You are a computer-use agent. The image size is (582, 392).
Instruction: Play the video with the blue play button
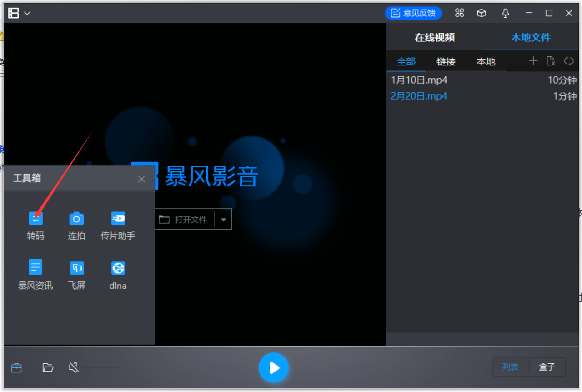pos(274,367)
